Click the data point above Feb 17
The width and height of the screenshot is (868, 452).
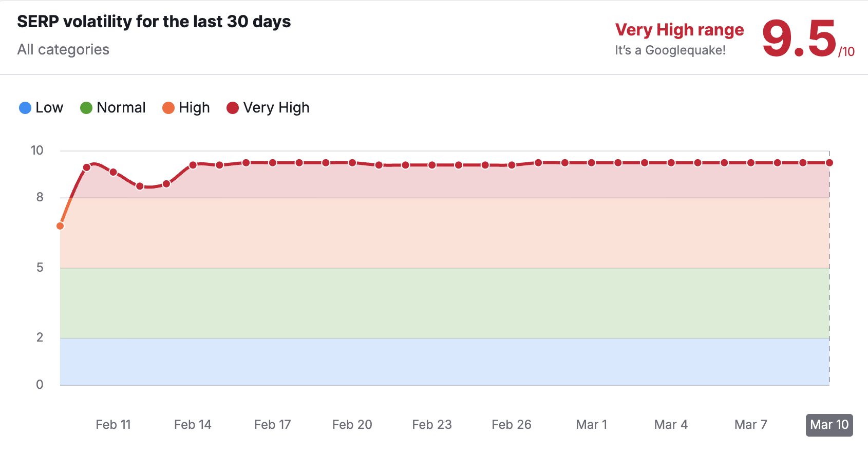[x=273, y=163]
